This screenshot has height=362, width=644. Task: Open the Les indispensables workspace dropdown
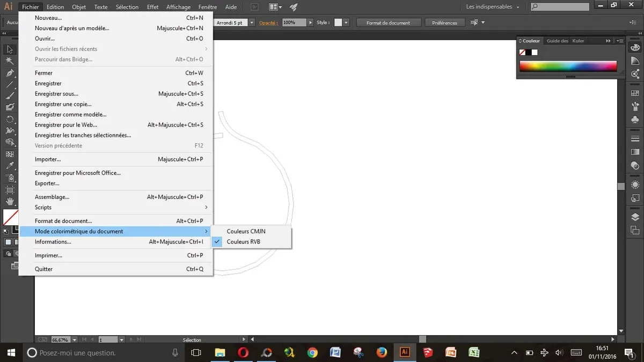coord(493,7)
